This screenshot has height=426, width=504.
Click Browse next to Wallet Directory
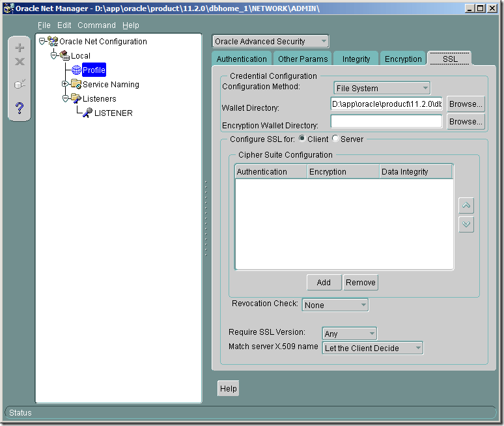tap(466, 104)
